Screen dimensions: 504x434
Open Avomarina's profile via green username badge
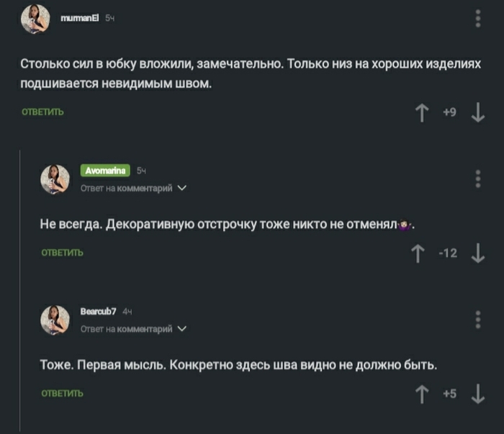106,171
